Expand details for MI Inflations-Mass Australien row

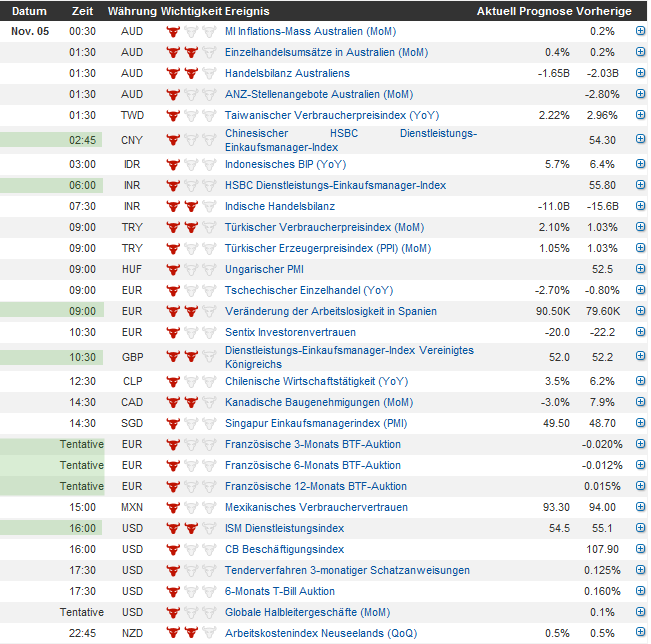(x=640, y=31)
